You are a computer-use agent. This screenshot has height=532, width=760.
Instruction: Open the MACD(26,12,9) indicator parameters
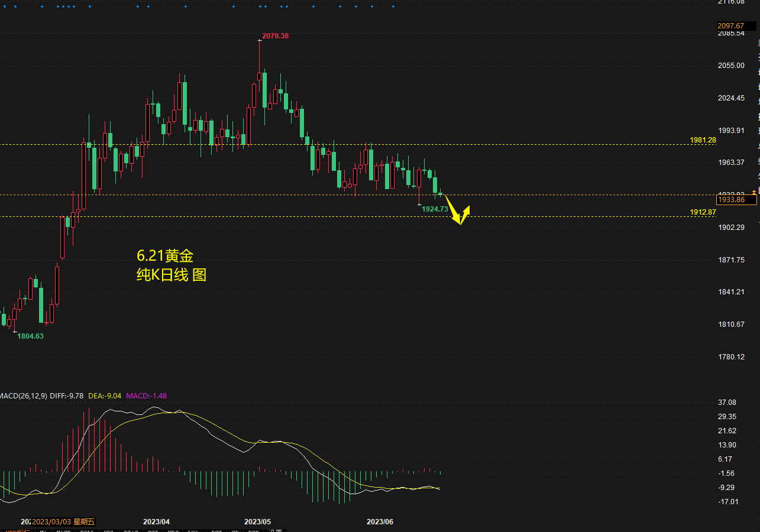[x=22, y=395]
